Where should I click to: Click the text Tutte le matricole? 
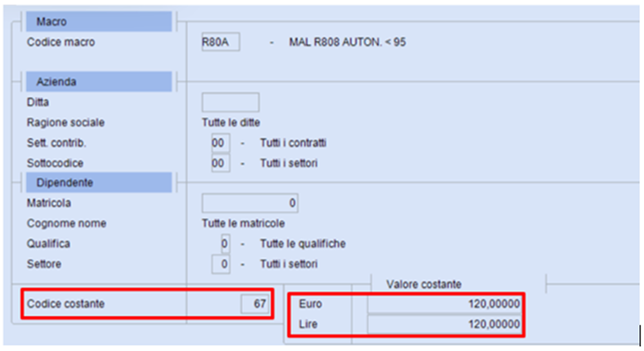coord(243,223)
